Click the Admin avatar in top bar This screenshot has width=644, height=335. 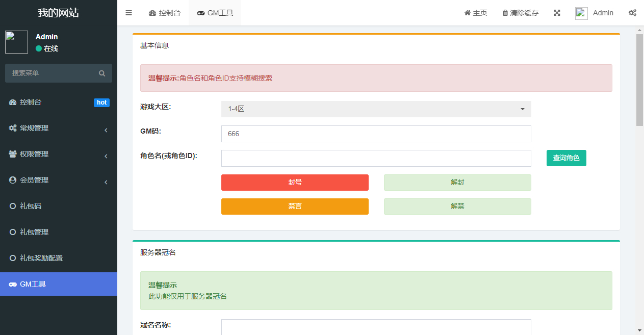pyautogui.click(x=581, y=13)
